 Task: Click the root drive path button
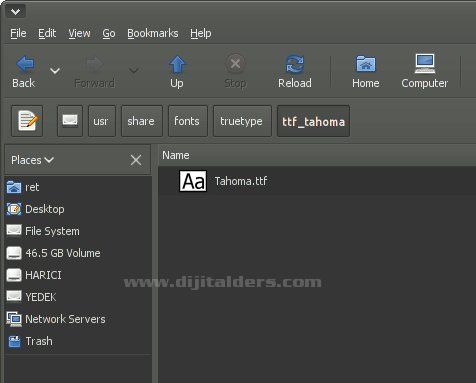click(70, 121)
